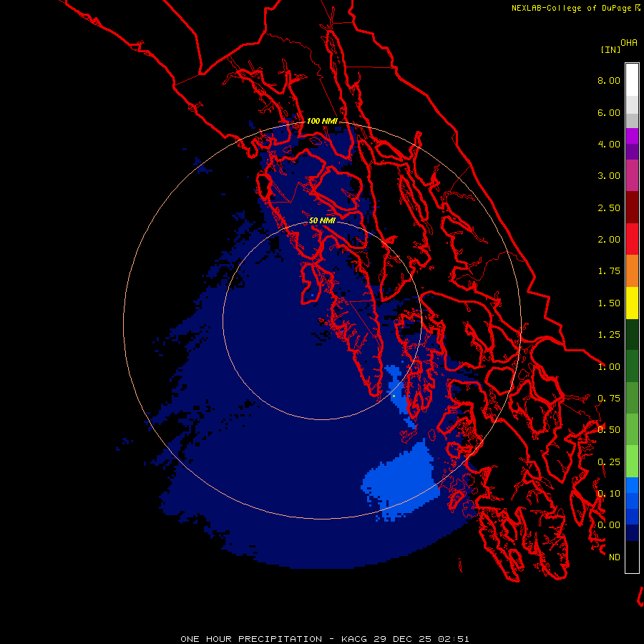Viewport: 644px width, 644px height.
Task: Pick the yellow legend swatch
Action: pyautogui.click(x=632, y=303)
